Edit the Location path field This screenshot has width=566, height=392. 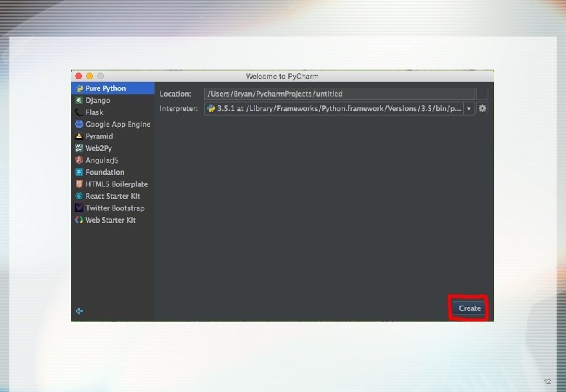tap(340, 94)
